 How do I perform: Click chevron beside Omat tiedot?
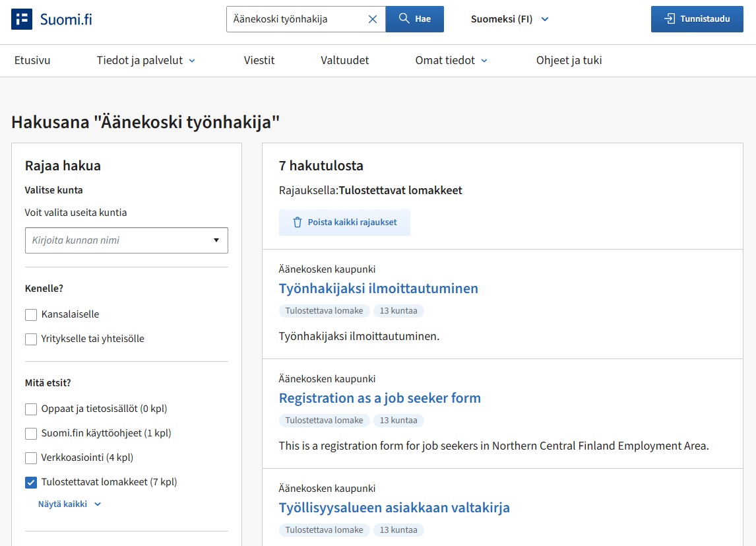coord(485,61)
